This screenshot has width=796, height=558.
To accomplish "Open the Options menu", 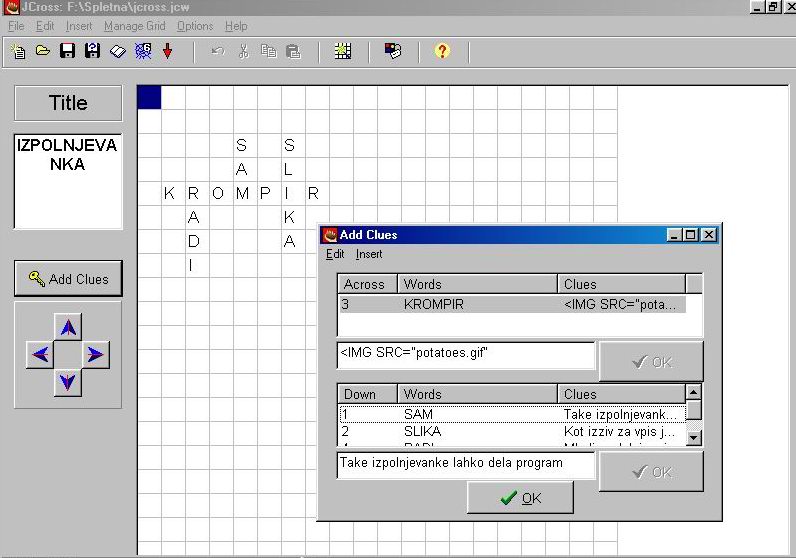I will pyautogui.click(x=195, y=26).
